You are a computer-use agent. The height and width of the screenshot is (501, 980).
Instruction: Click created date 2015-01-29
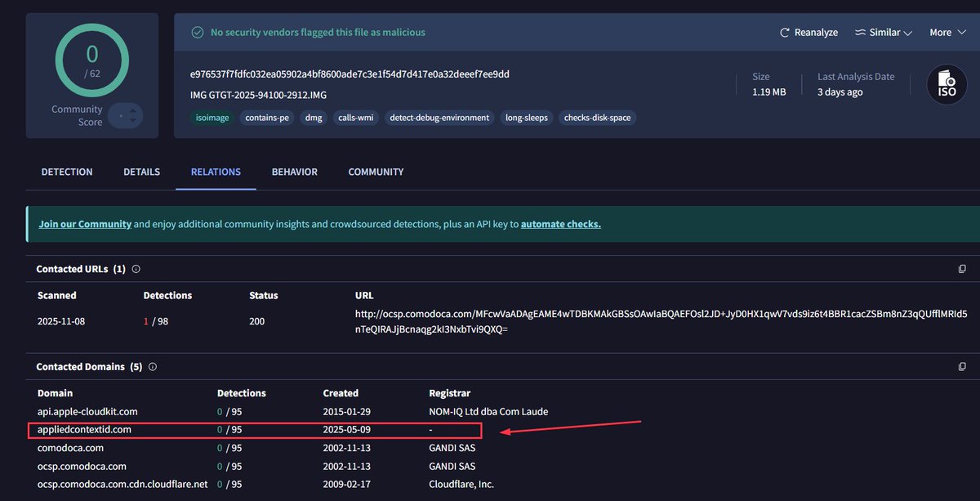(346, 411)
